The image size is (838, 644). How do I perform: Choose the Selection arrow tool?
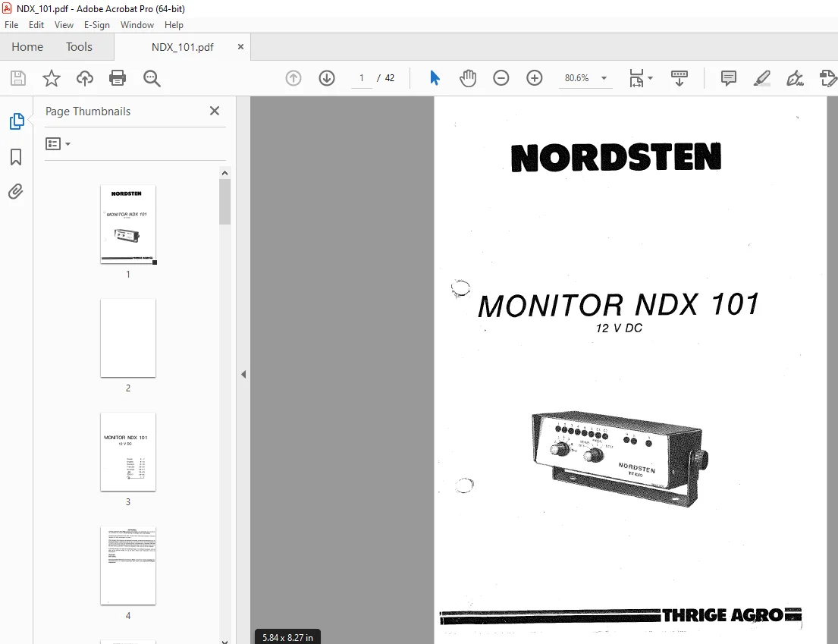click(x=435, y=78)
